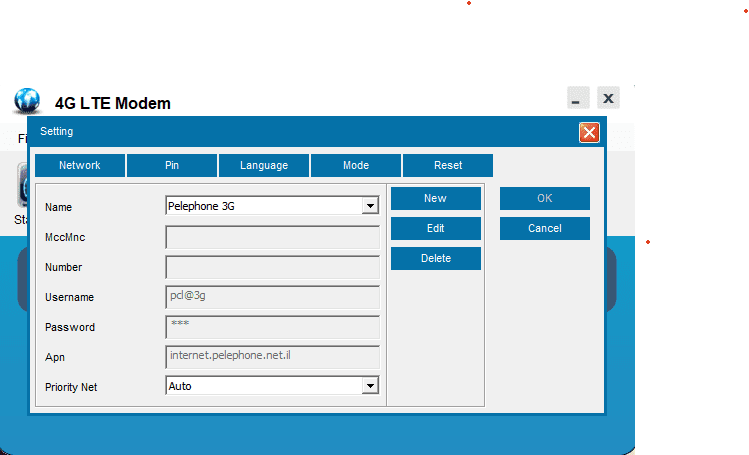Click the Pelephone 3G name combo box

tap(272, 206)
